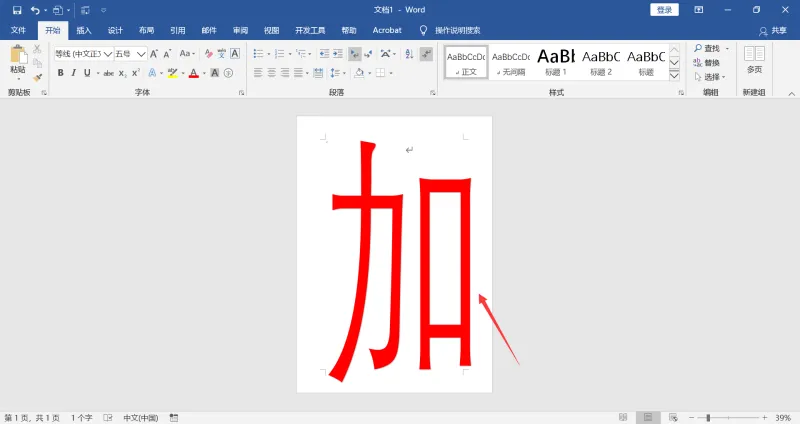This screenshot has width=800, height=424.
Task: Click the Sort icon in paragraph group
Action: 409,54
